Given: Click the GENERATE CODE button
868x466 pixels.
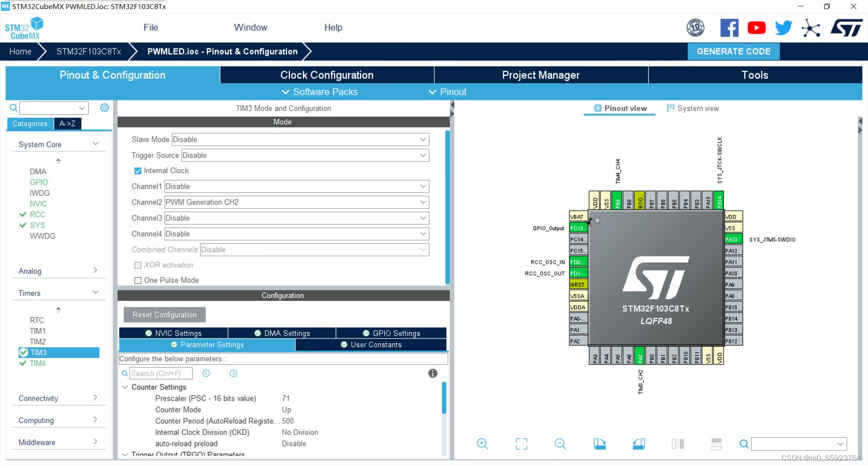Looking at the screenshot, I should 733,52.
